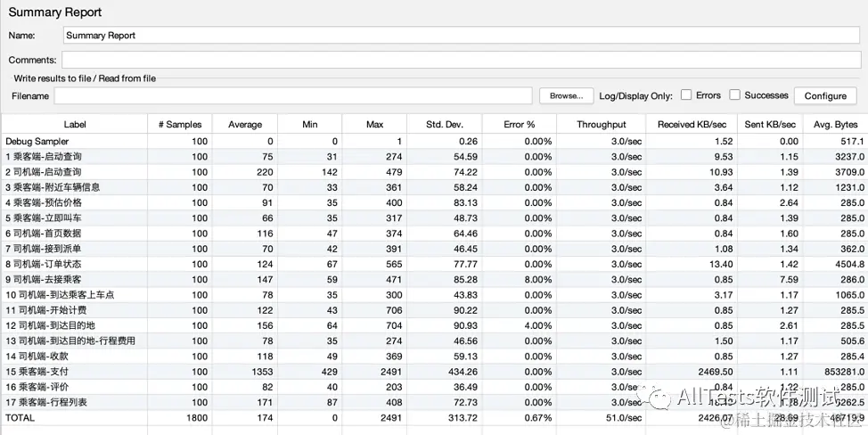Image resolution: width=868 pixels, height=435 pixels.
Task: Click the 51.0/sec throughput value
Action: point(622,418)
